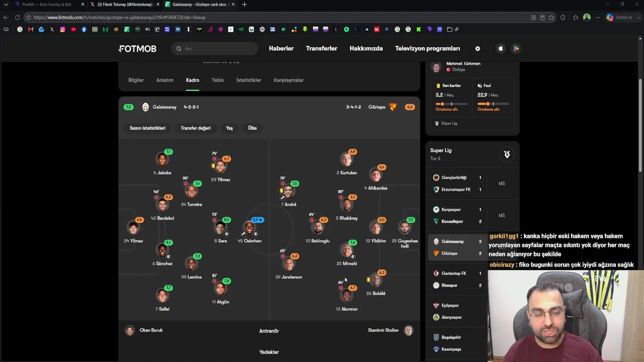The image size is (644, 362).
Task: Select the Kadro tab
Action: [x=193, y=80]
